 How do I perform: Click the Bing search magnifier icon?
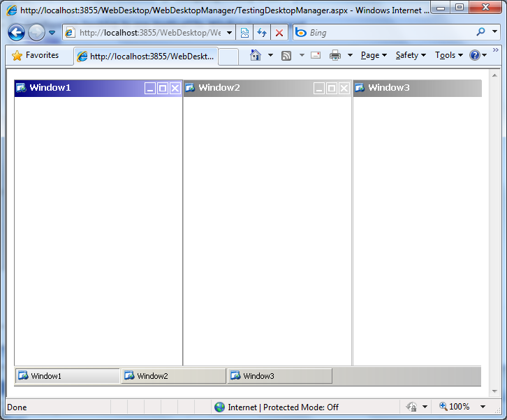[x=481, y=32]
